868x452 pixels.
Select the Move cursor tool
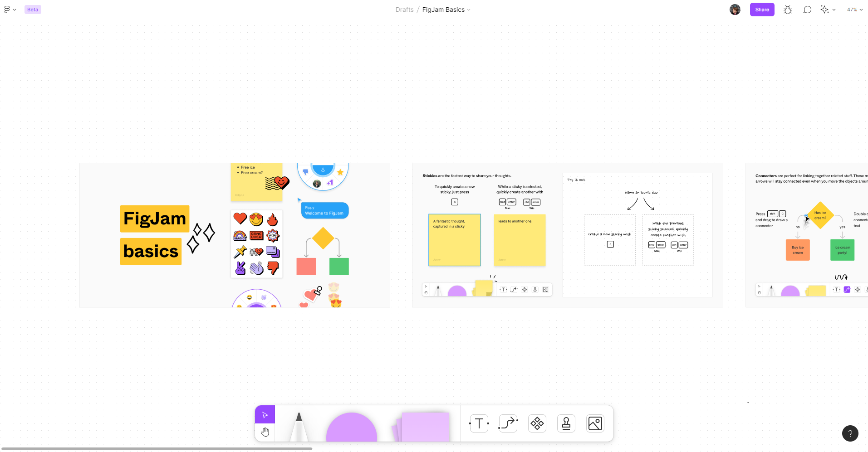265,415
